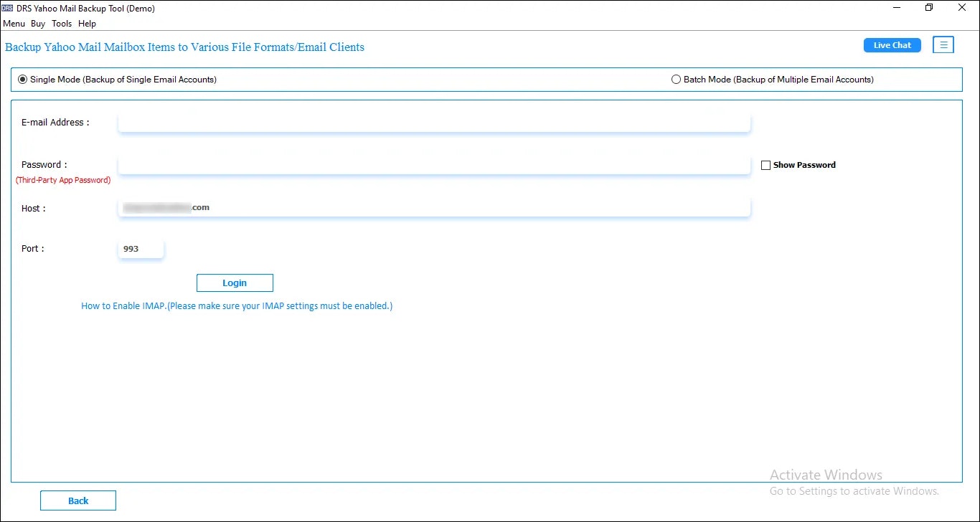Image resolution: width=980 pixels, height=522 pixels.
Task: Click the E-mail Address label
Action: tap(55, 123)
